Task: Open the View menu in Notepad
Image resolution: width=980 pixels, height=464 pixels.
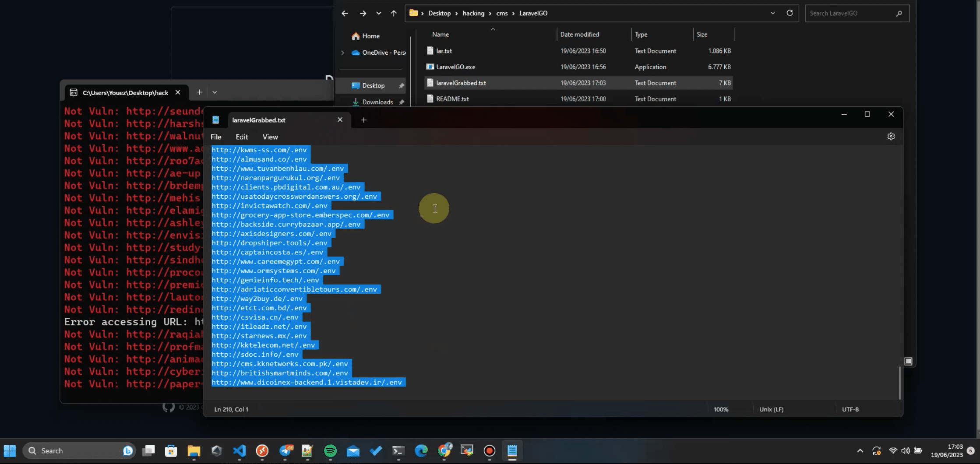Action: click(x=270, y=137)
